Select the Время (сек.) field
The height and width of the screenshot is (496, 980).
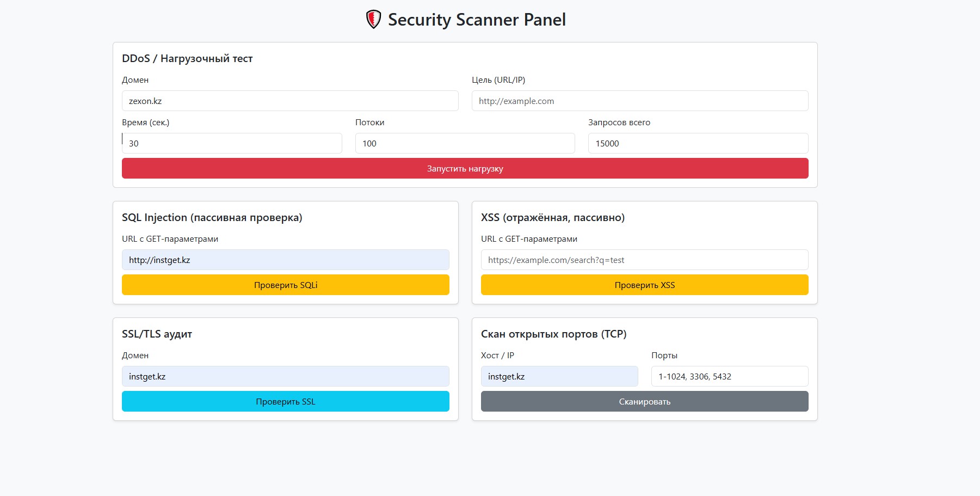click(232, 143)
